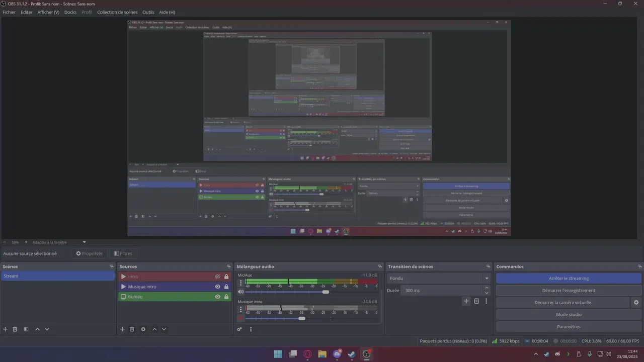Open File Explorer from the taskbar
The width and height of the screenshot is (644, 362).
(322, 354)
